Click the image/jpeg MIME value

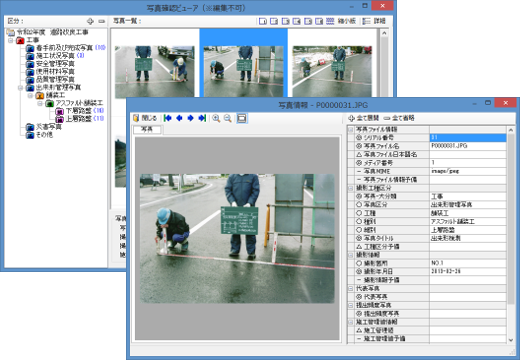tap(468, 171)
